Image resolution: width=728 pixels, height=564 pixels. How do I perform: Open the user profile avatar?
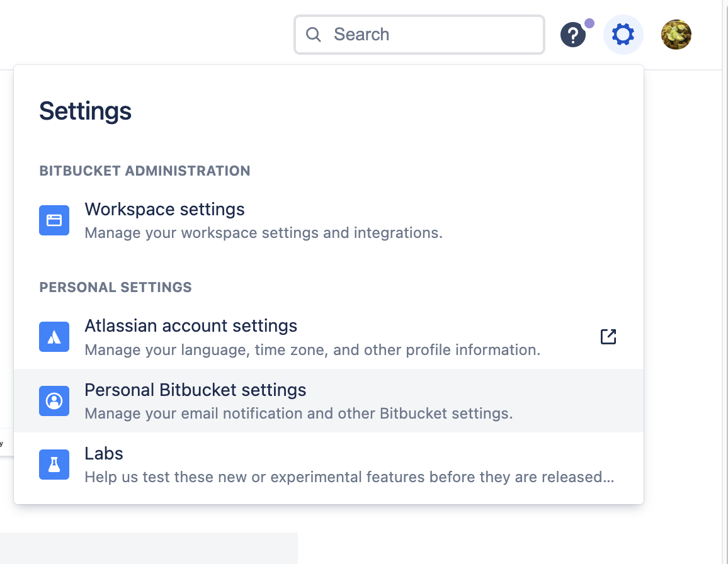676,35
